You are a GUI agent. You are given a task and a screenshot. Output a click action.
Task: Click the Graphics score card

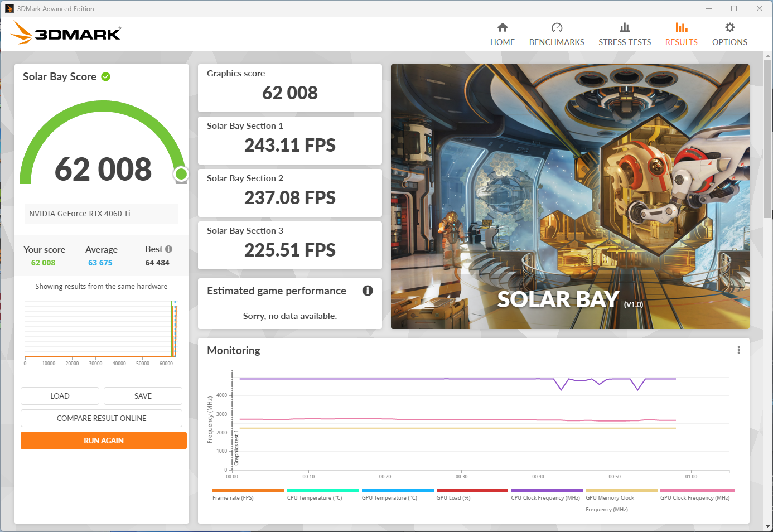[x=290, y=88]
